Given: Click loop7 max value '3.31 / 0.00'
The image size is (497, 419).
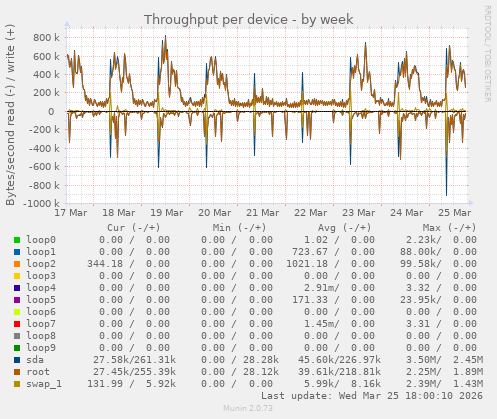Looking at the screenshot, I should pos(441,324).
